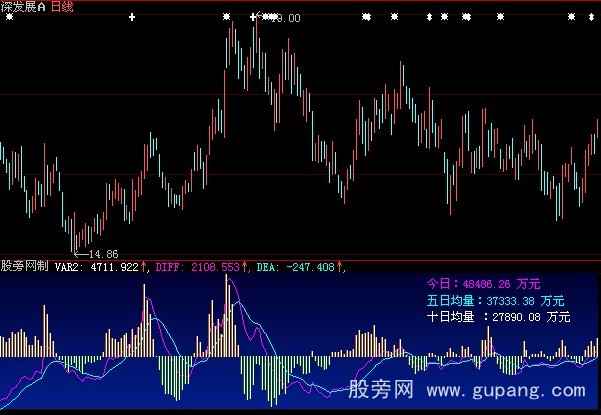Click the diamond marker at row's far right end
The height and width of the screenshot is (415, 601).
tap(591, 17)
